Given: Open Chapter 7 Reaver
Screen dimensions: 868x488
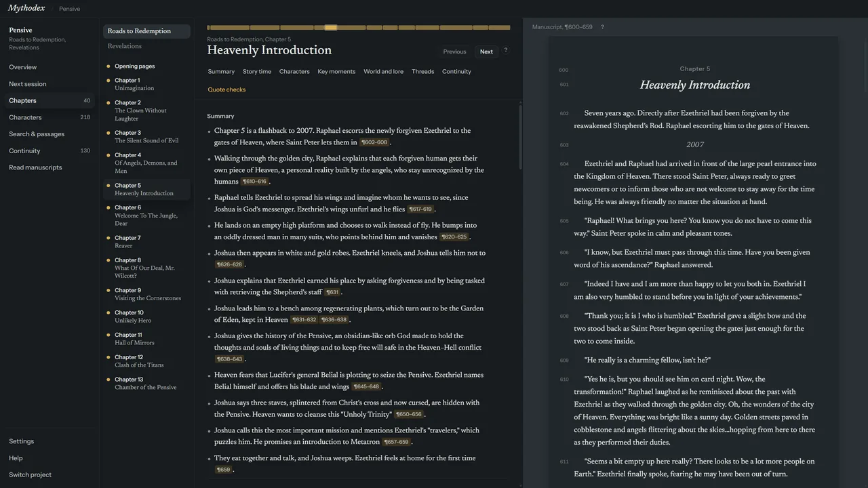Looking at the screenshot, I should point(146,242).
